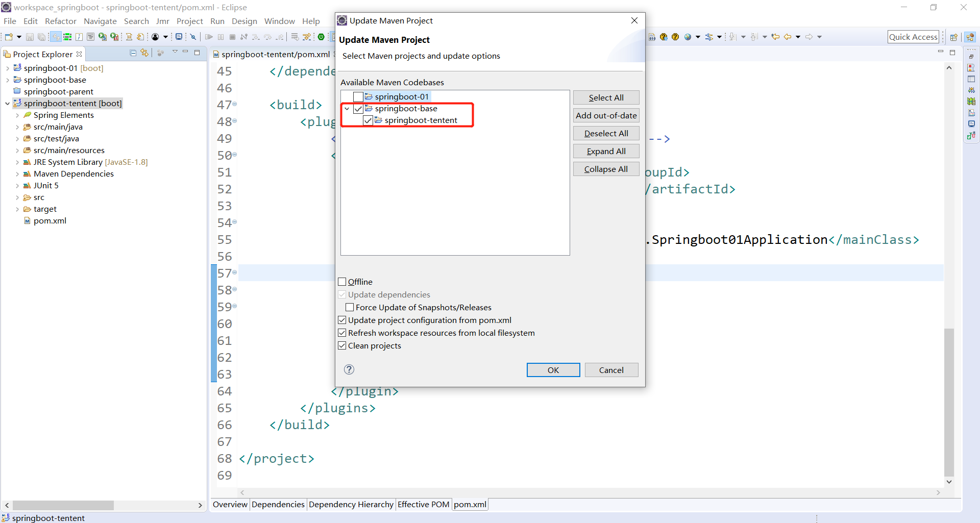Click the Terminate debug toolbar icon

coord(232,37)
